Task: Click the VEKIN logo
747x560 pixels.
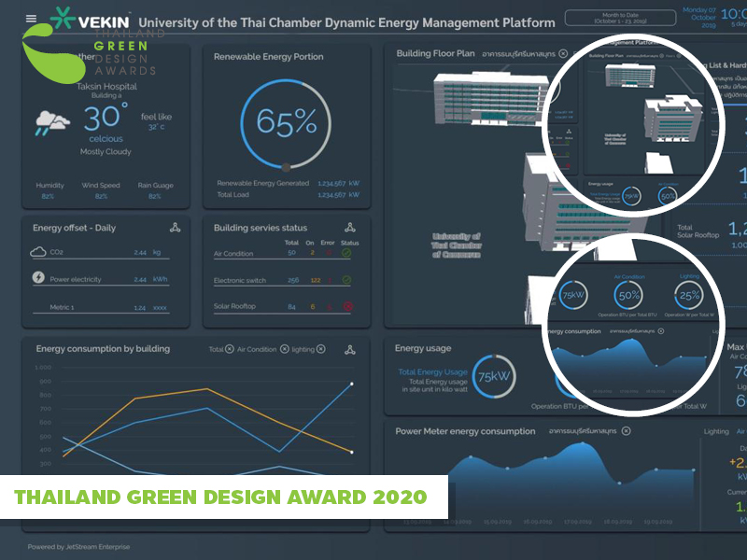Action: [x=90, y=20]
